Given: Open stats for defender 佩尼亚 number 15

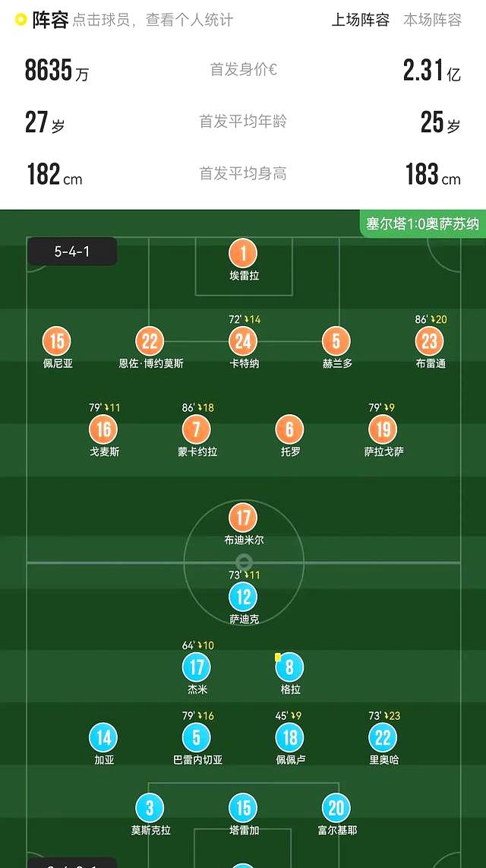Looking at the screenshot, I should 56,342.
